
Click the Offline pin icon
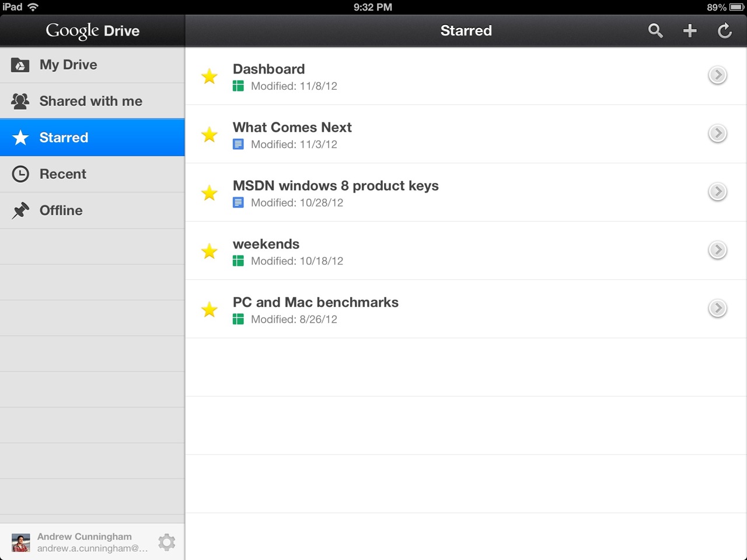coord(20,211)
